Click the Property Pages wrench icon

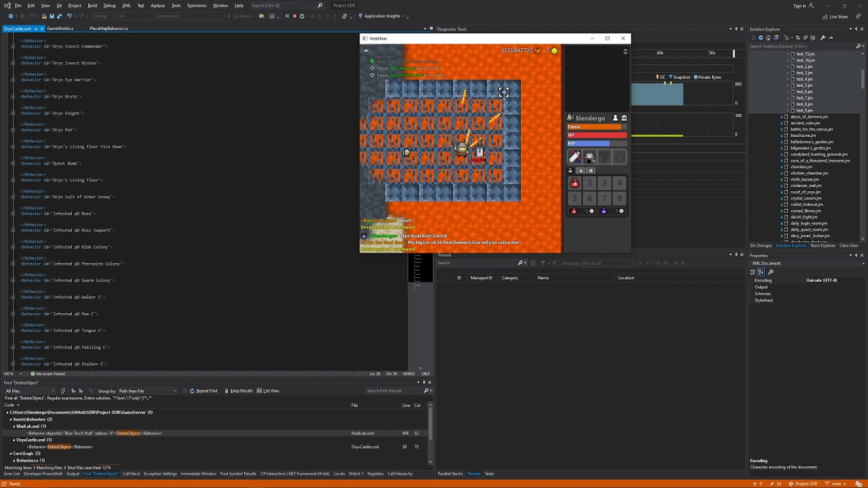(770, 272)
